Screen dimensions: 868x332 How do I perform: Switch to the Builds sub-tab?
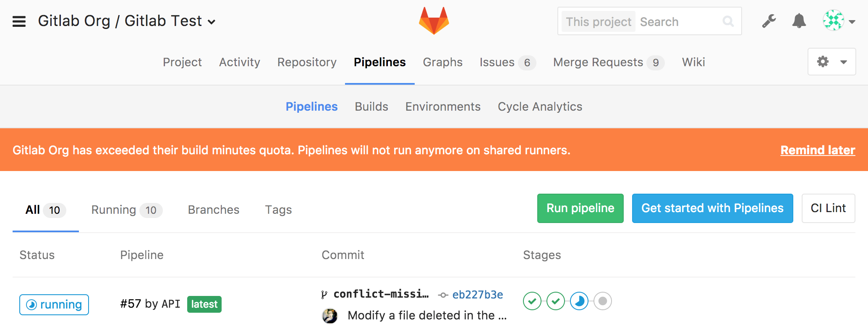(x=371, y=106)
